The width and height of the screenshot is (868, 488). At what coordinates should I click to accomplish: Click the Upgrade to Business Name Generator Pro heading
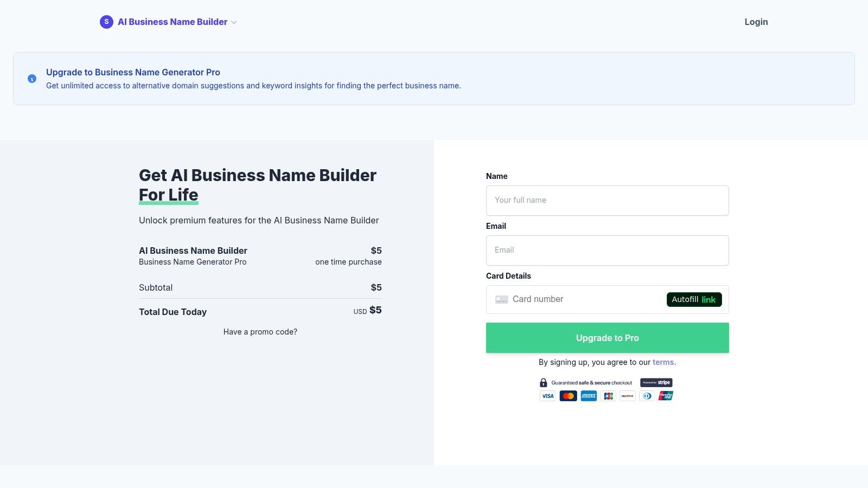tap(133, 72)
